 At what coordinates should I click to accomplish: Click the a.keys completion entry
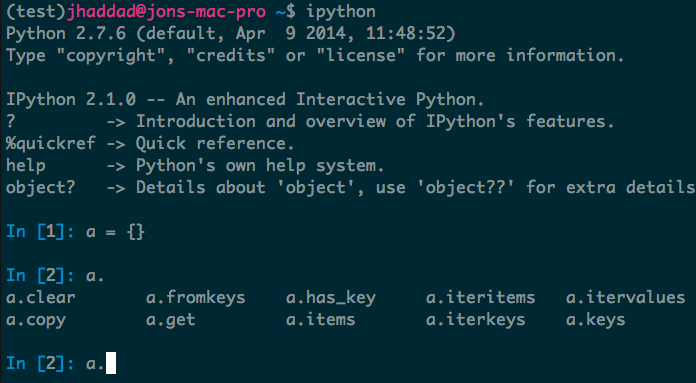595,320
